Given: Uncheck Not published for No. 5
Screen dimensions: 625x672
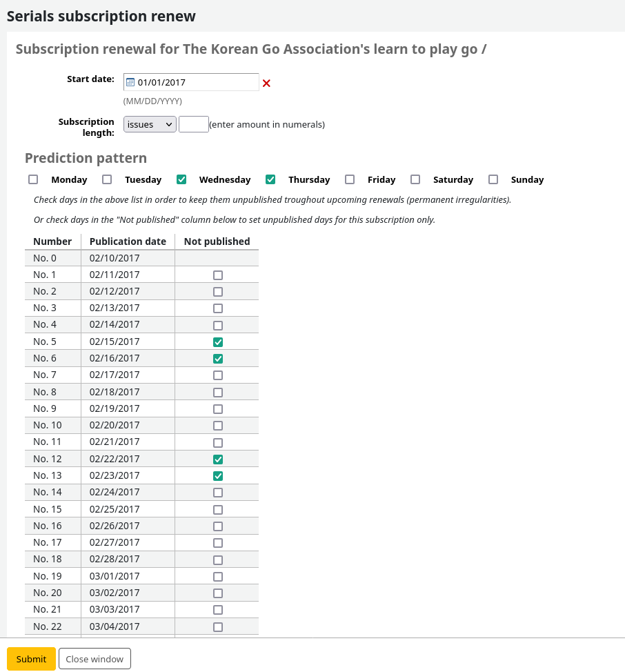Looking at the screenshot, I should tap(218, 342).
